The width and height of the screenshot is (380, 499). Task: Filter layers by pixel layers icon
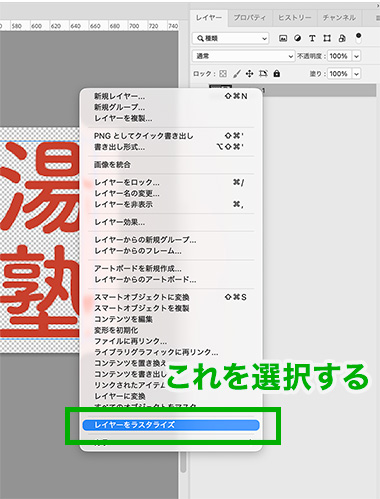click(x=283, y=38)
